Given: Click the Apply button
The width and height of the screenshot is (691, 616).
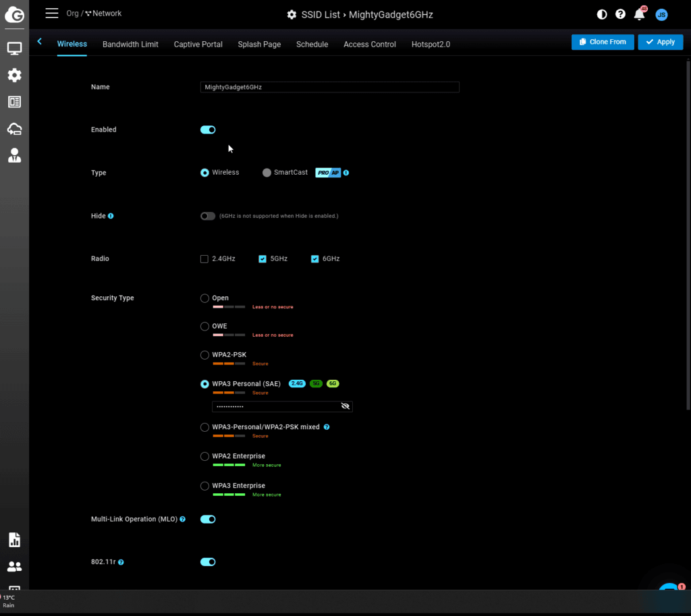Looking at the screenshot, I should (660, 42).
